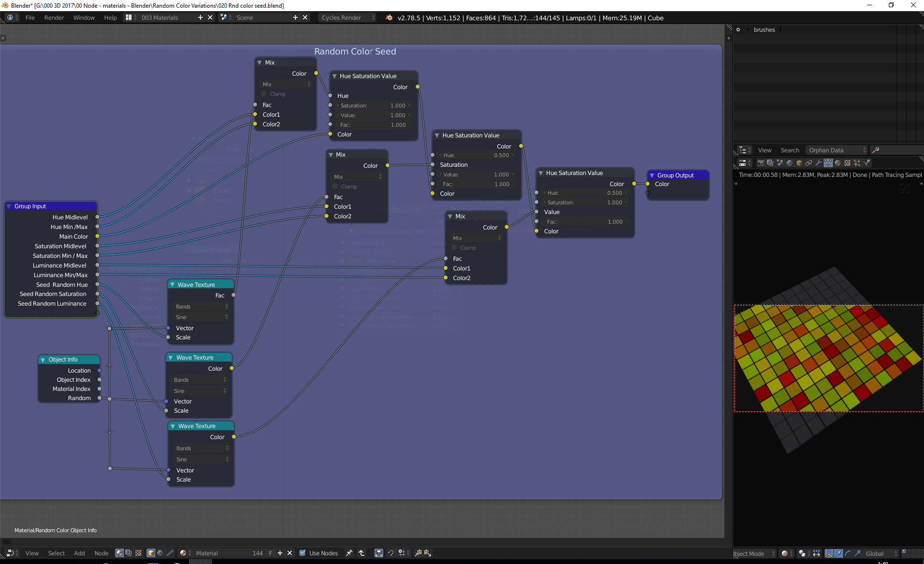Open the Particles properties tab

point(857,163)
